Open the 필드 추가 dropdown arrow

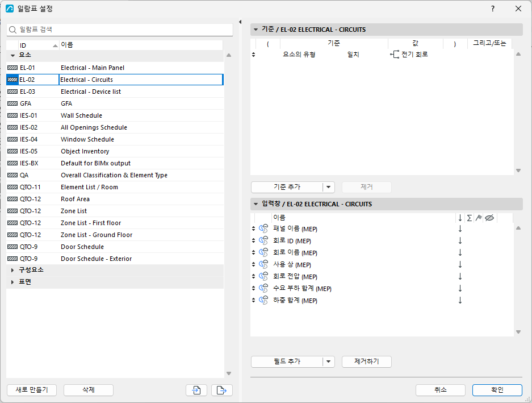click(328, 362)
